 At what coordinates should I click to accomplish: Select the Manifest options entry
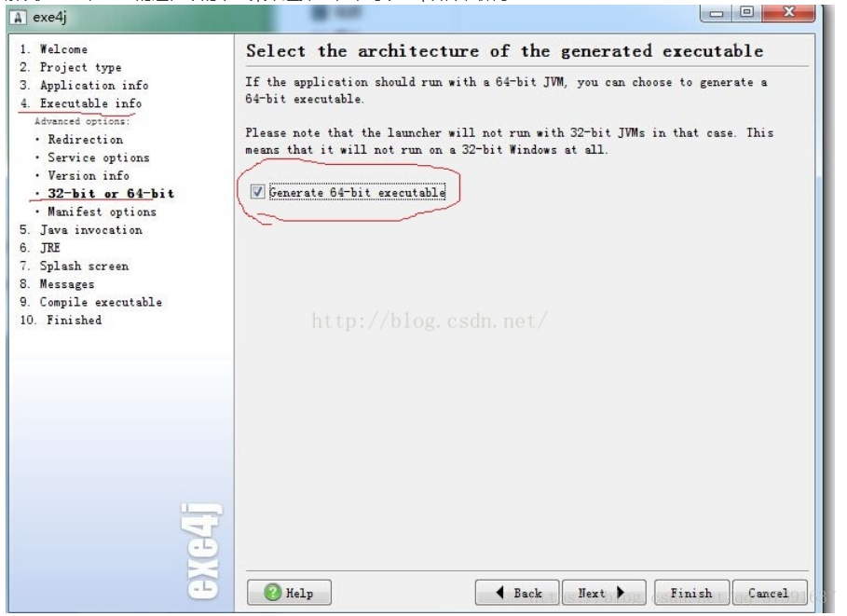click(102, 212)
